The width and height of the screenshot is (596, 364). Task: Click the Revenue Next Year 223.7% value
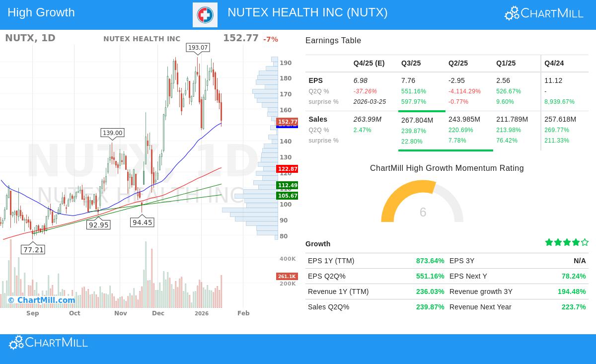tap(574, 307)
